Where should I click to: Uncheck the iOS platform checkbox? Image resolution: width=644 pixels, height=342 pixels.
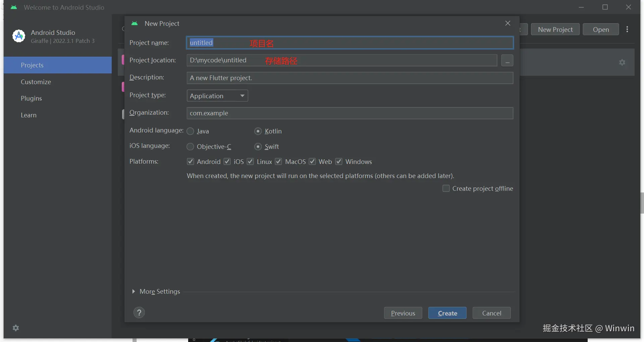pos(227,162)
